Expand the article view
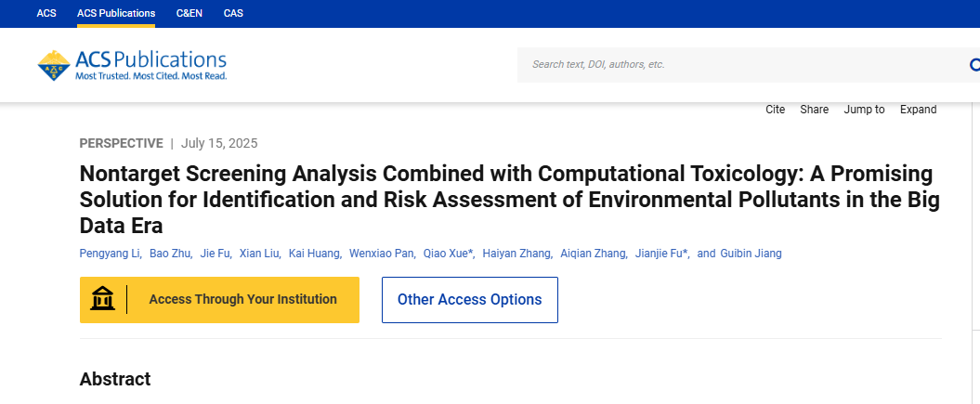This screenshot has height=404, width=980. point(918,110)
